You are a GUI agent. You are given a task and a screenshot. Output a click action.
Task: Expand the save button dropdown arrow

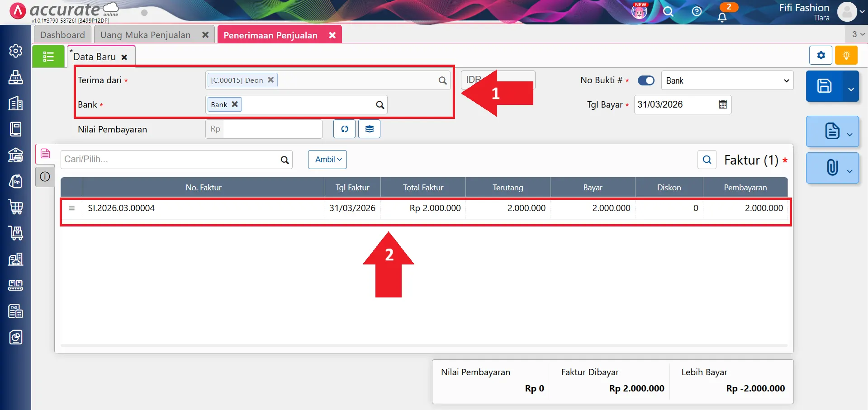point(851,89)
